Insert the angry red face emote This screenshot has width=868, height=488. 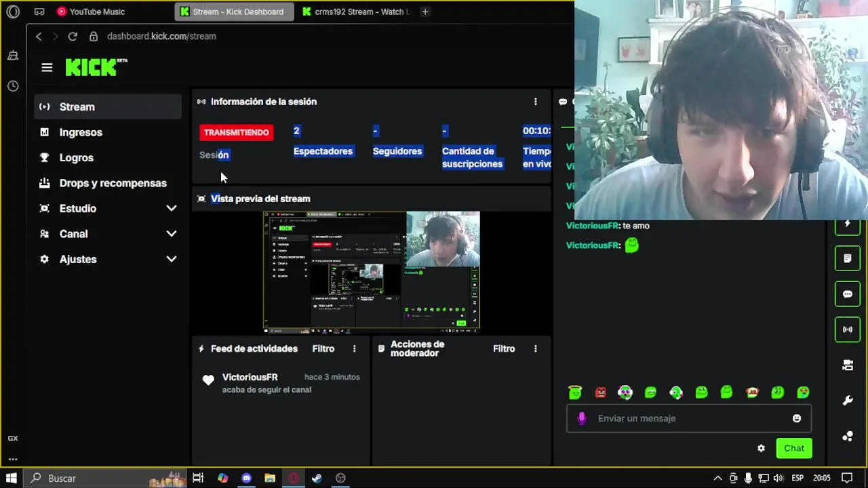600,392
